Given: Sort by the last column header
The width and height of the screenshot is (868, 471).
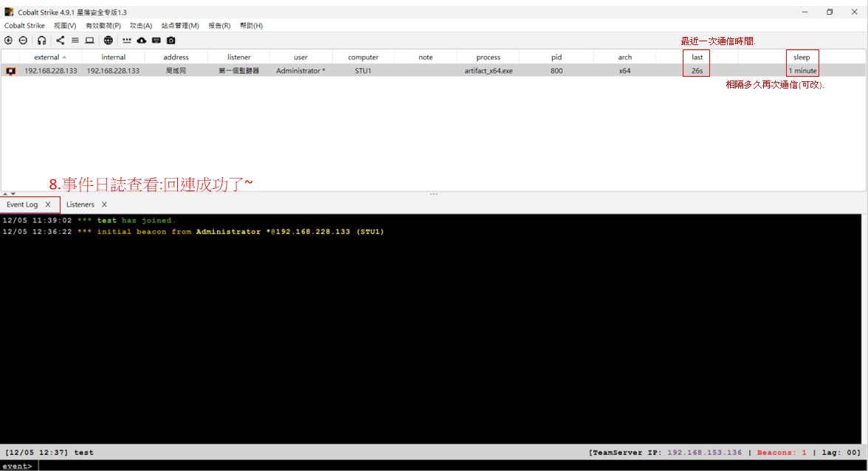Looking at the screenshot, I should (697, 57).
